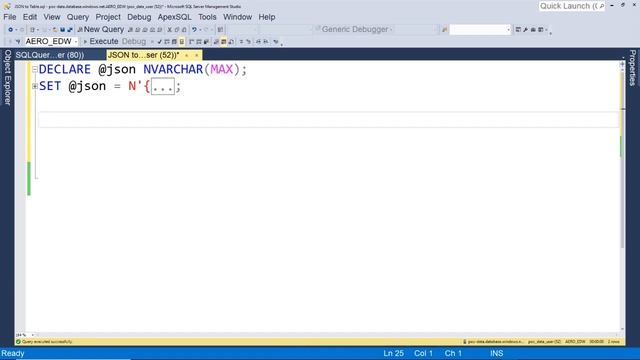Open the Tools menu
The width and height of the screenshot is (640, 360).
[207, 17]
